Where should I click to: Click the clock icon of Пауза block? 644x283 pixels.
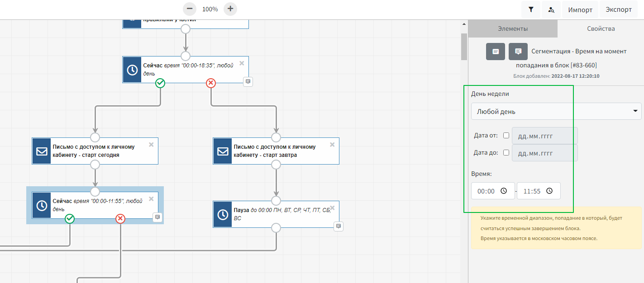(x=223, y=214)
